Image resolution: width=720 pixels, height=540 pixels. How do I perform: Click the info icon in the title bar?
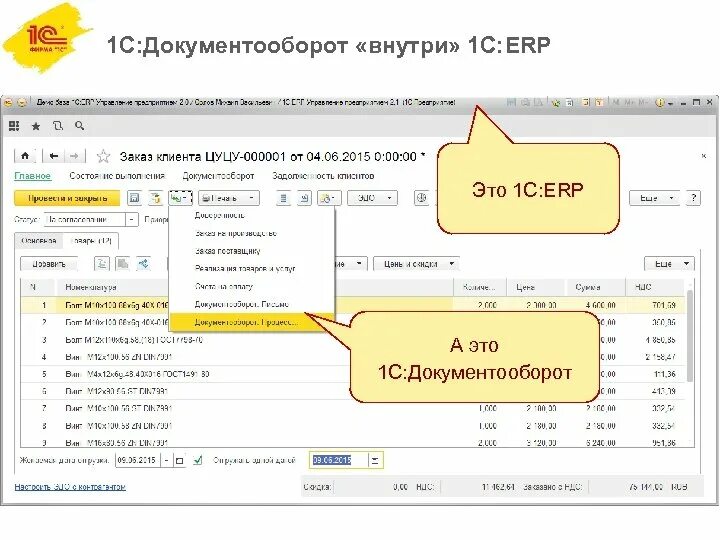click(x=660, y=103)
